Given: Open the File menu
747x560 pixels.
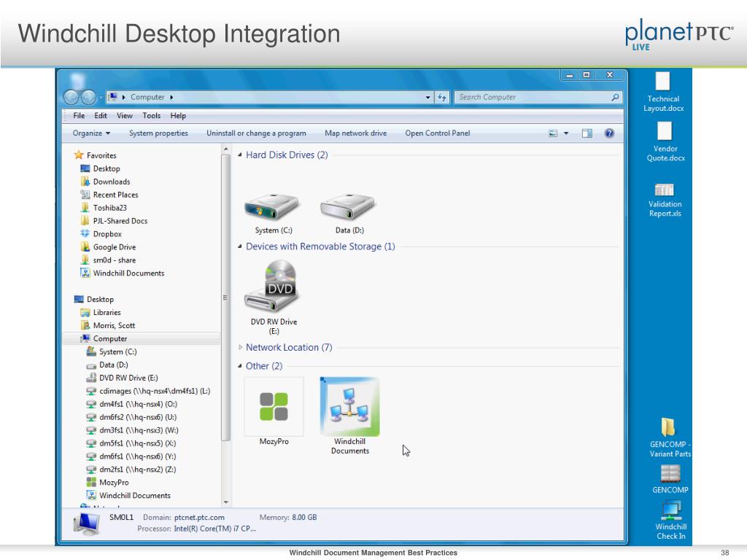Looking at the screenshot, I should coord(79,116).
